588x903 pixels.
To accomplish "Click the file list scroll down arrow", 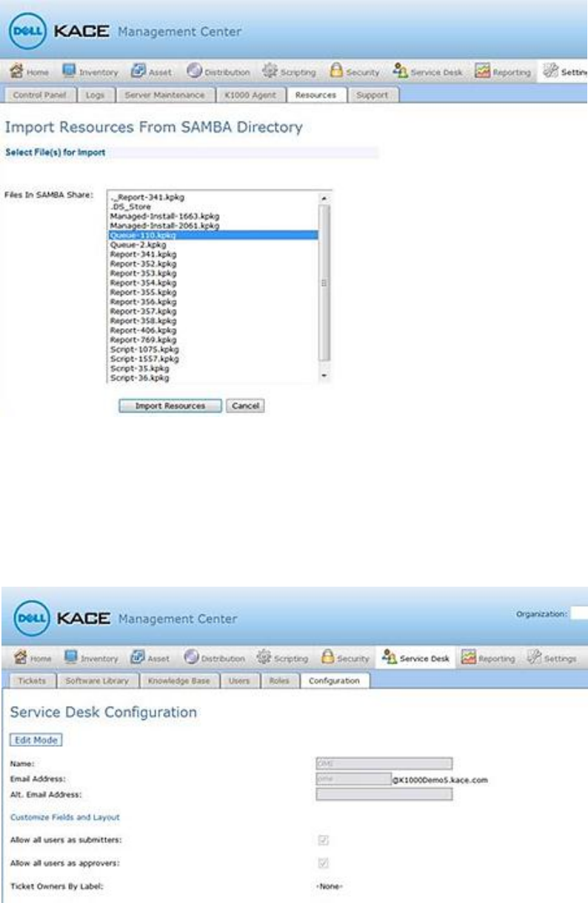I will (x=323, y=376).
